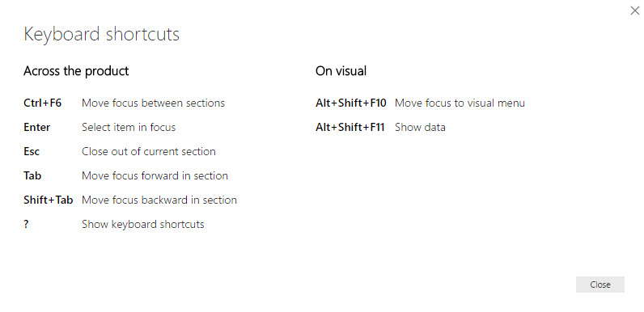Click Close out of current section text
The height and width of the screenshot is (312, 644).
click(149, 151)
